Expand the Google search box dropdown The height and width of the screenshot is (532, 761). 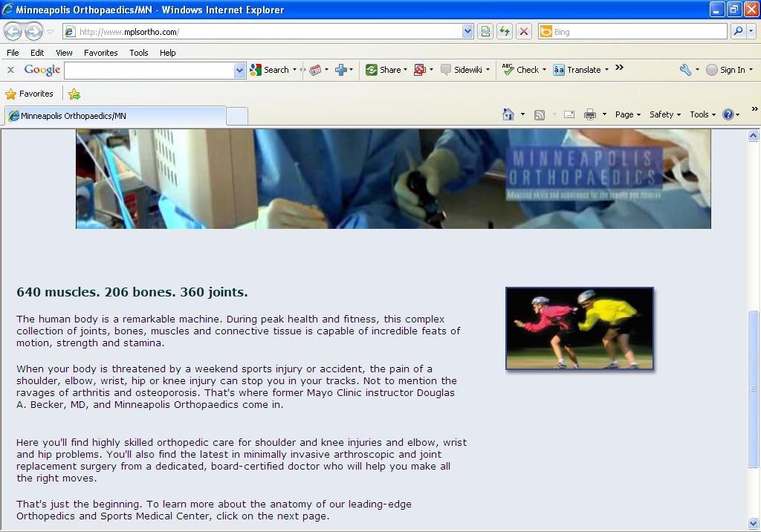239,71
